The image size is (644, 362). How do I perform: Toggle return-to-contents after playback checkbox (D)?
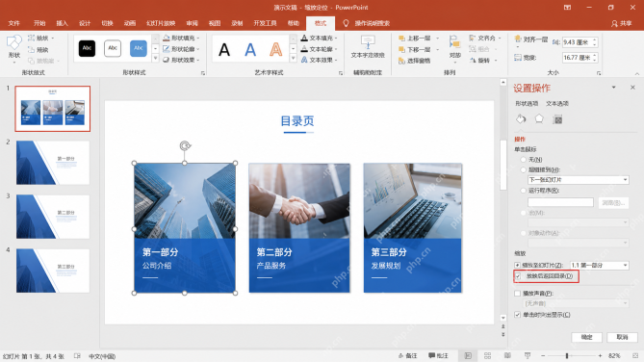[x=518, y=276]
